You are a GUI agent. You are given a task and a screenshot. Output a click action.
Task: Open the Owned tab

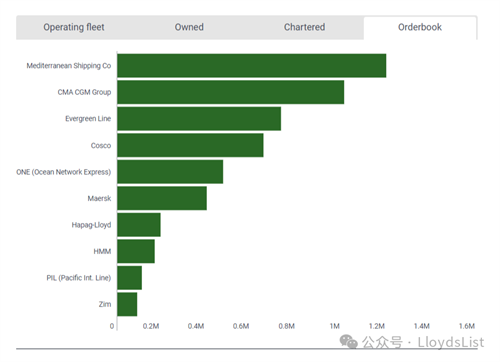click(189, 27)
